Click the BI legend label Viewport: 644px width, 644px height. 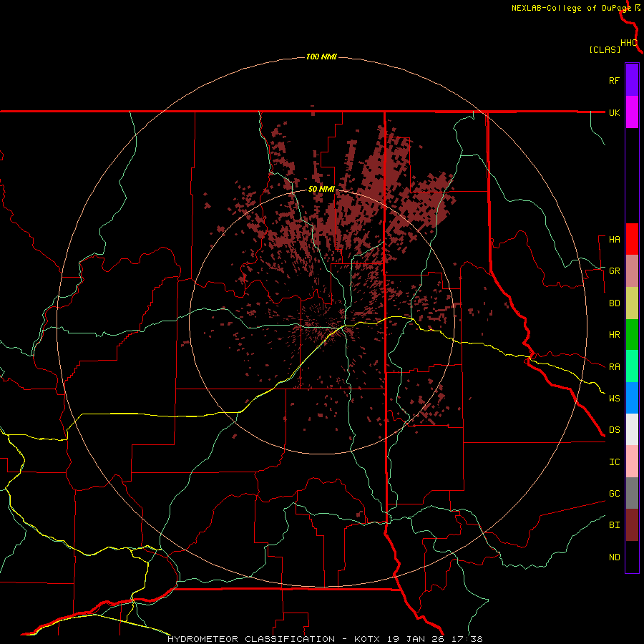click(614, 525)
